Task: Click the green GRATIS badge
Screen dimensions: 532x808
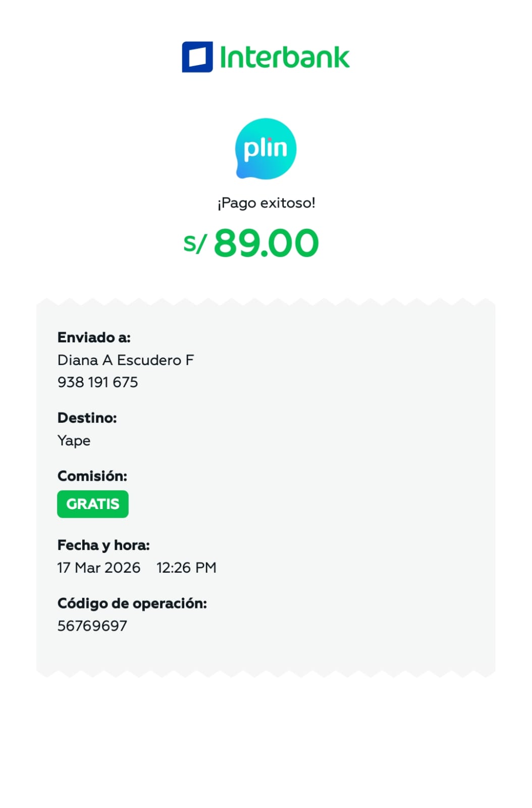Action: coord(93,504)
